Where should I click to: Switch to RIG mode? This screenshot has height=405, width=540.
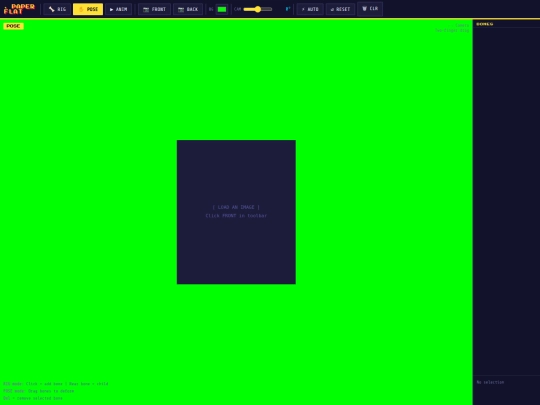pyautogui.click(x=57, y=9)
